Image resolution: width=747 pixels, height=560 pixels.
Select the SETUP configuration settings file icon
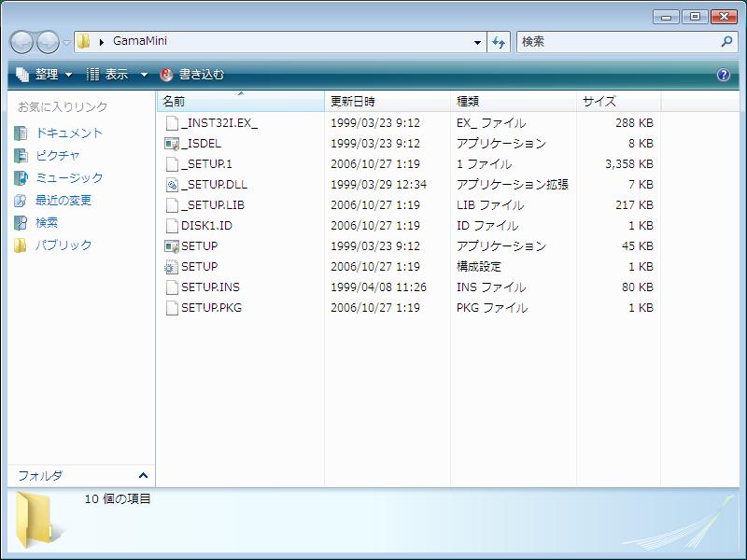click(x=171, y=267)
